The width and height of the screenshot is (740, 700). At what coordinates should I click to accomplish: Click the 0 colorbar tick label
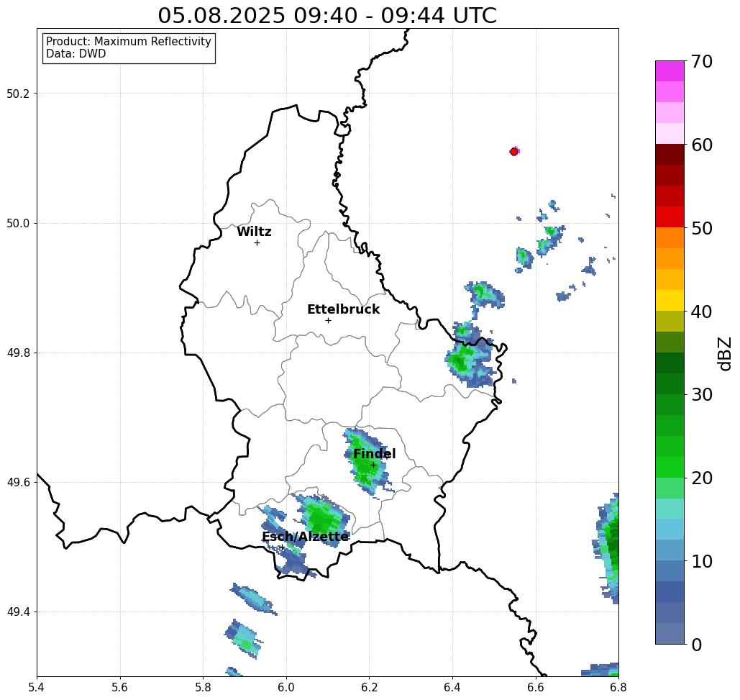[x=697, y=645]
